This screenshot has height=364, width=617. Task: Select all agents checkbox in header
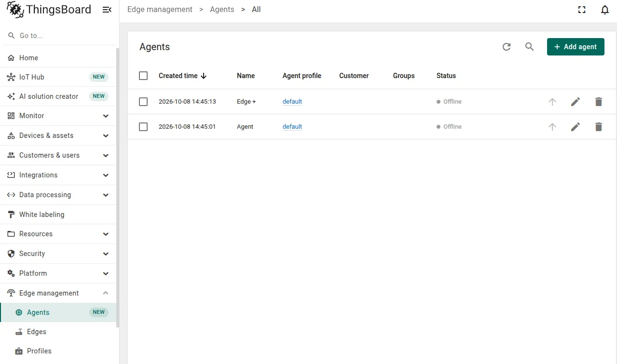[x=143, y=76]
